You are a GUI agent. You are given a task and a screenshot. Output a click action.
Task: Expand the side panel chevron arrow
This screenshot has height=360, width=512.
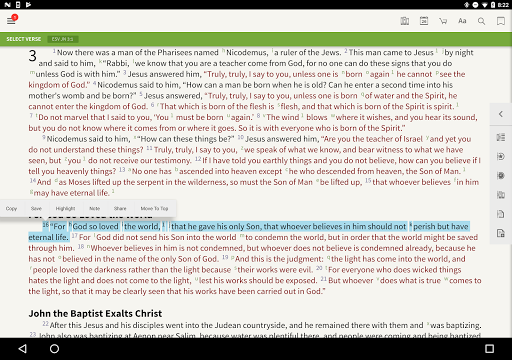pos(501,114)
